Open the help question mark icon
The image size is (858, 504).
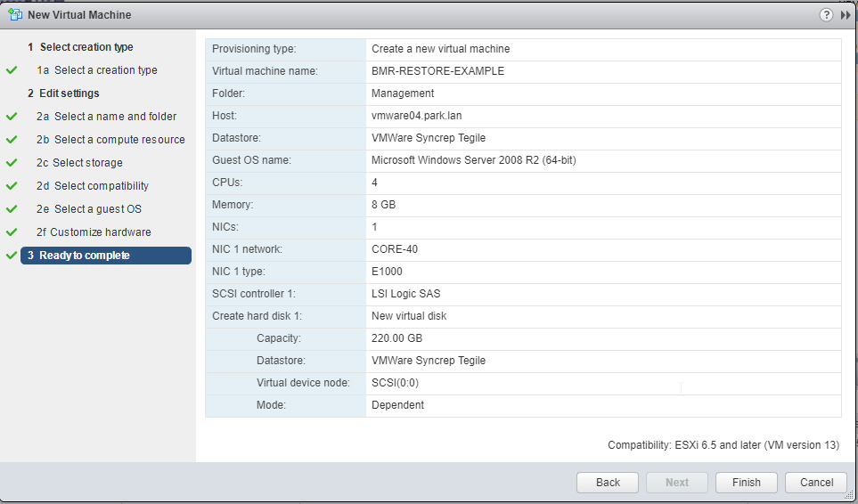(x=826, y=15)
